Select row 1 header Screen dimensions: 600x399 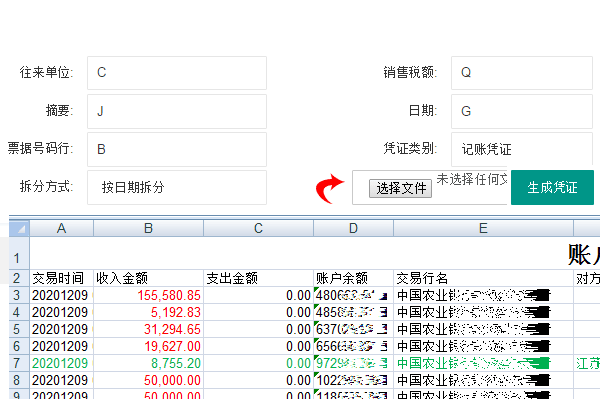(x=19, y=253)
